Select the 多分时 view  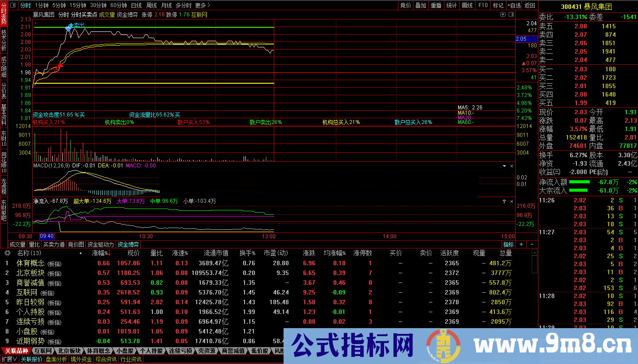(183, 5)
